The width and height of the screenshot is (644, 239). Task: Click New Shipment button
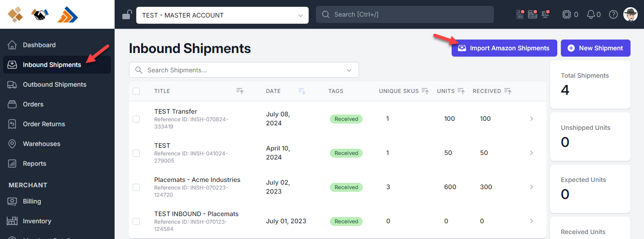[595, 48]
